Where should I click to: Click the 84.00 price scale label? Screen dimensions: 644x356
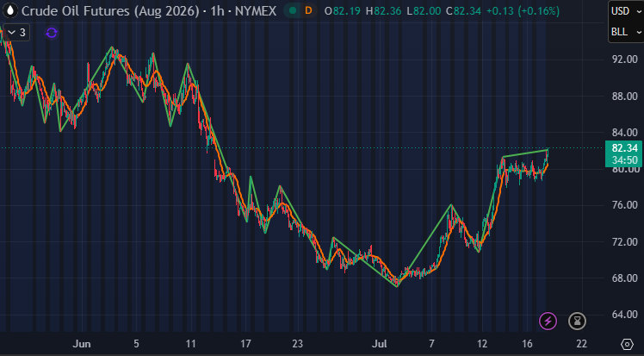pos(625,133)
